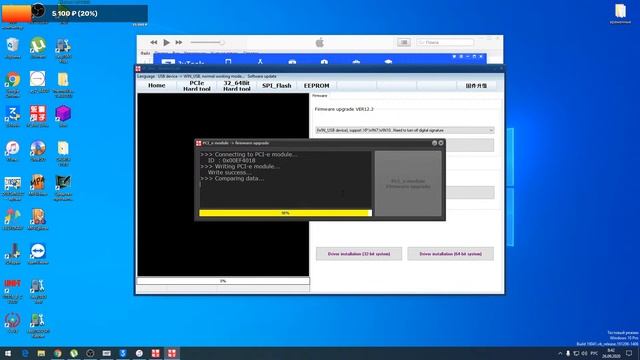Image resolution: width=640 pixels, height=360 pixels.
Task: Click PCI_e module Firmware upgrade gray button
Action: pos(408,184)
